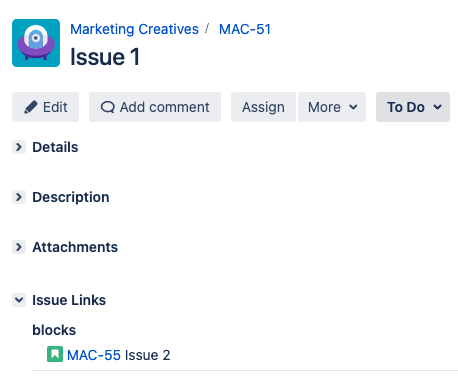Open the More dropdown menu
The width and height of the screenshot is (458, 386).
tap(332, 107)
